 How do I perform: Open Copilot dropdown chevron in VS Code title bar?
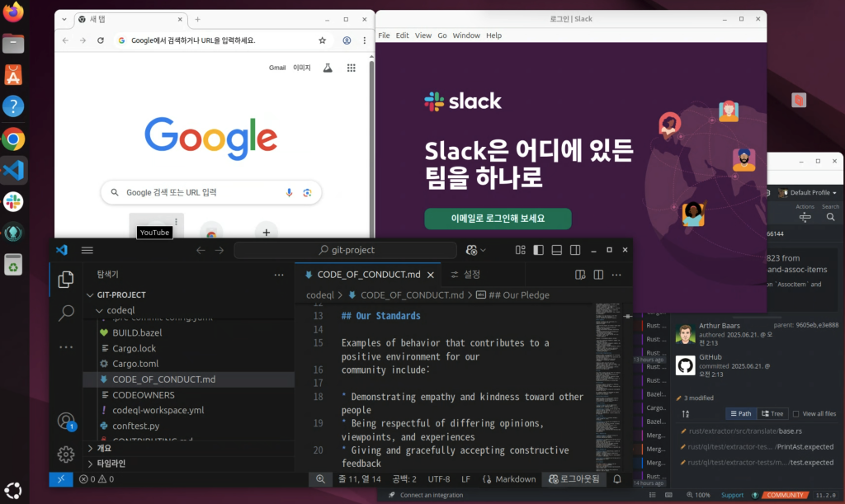pos(484,250)
